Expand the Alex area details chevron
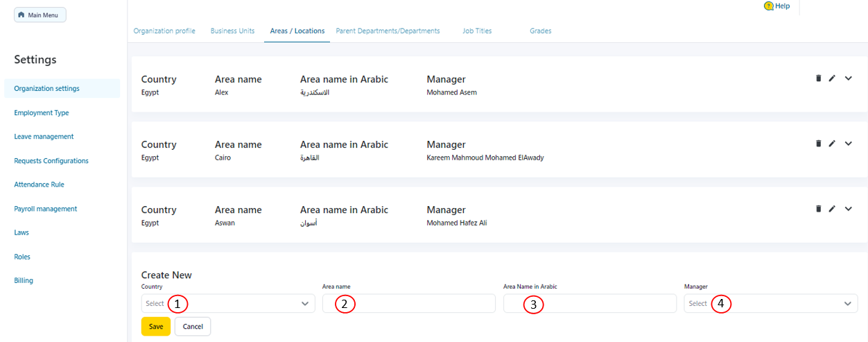 point(848,78)
